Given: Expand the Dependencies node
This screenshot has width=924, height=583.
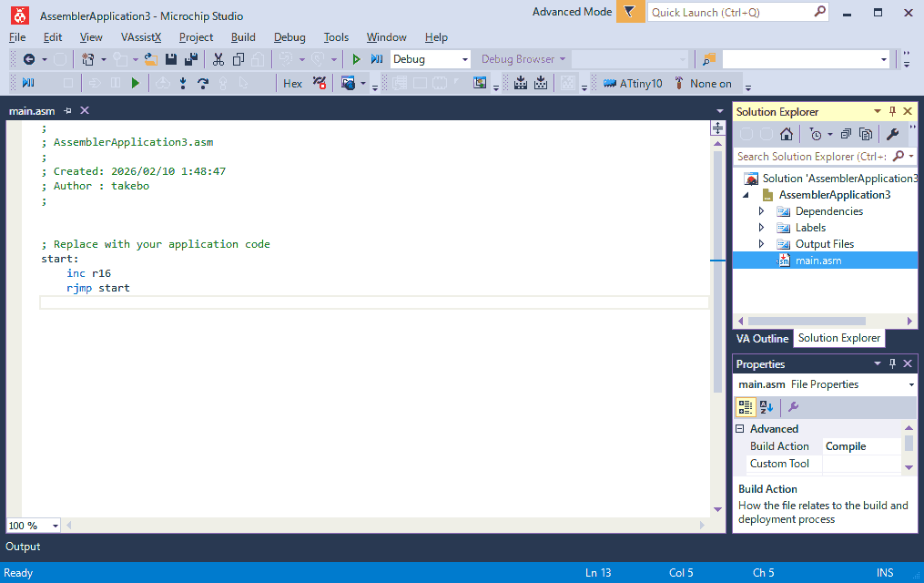Looking at the screenshot, I should 761,211.
